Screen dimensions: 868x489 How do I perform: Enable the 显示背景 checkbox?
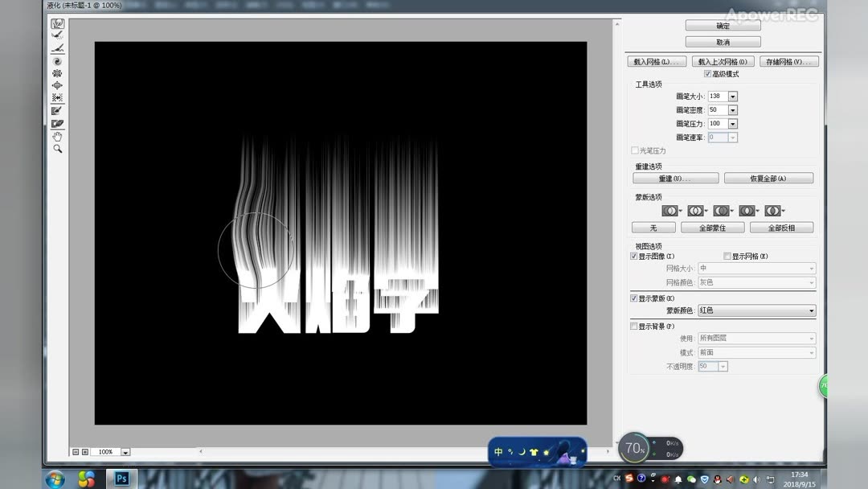point(634,324)
